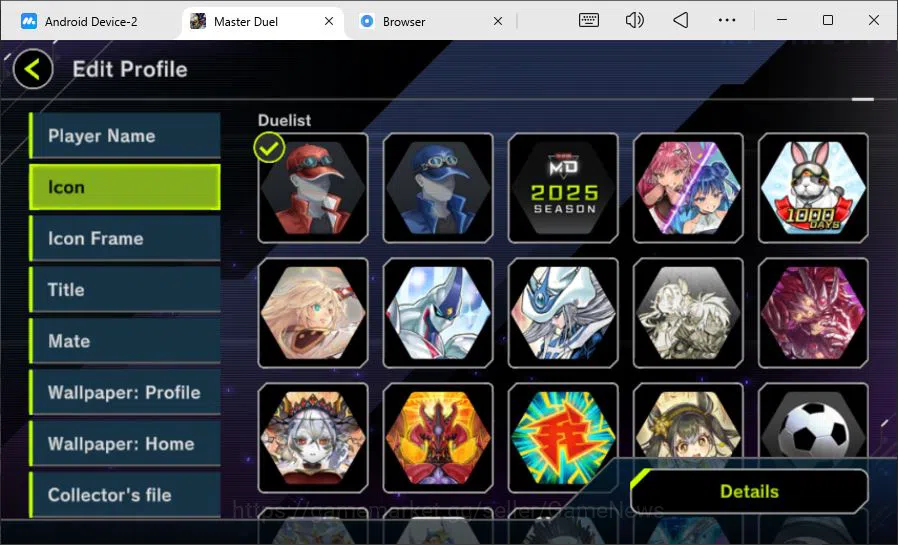Select the white armored hero icon
Screen dimensions: 898x545
[438, 313]
